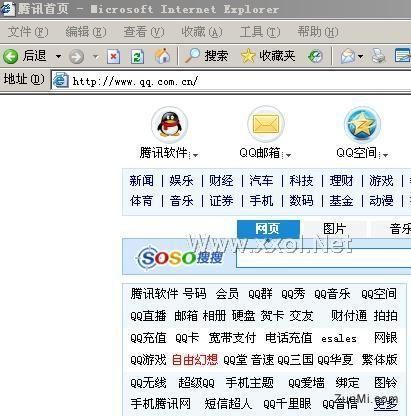Click the History globe clock icon
This screenshot has width=411, height=416.
(x=315, y=56)
